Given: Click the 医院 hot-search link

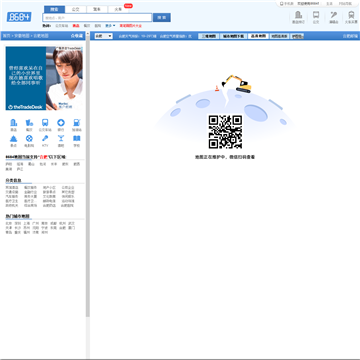Looking at the screenshot, I should point(97,26).
